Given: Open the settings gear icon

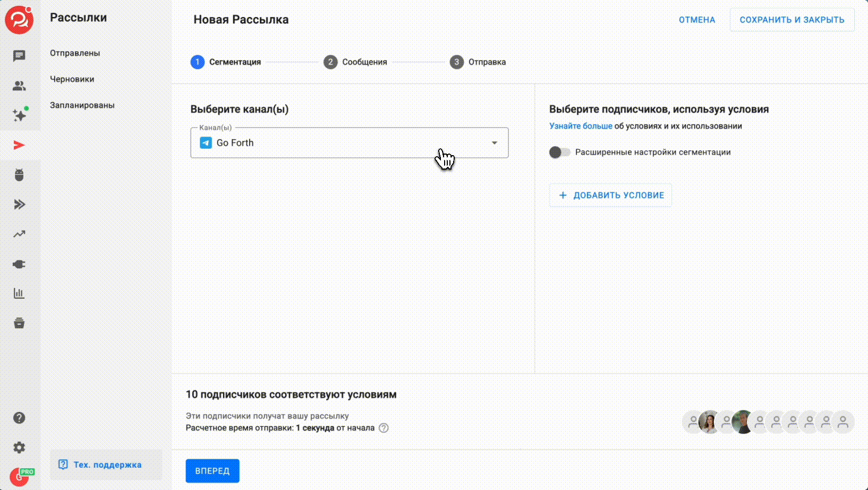Looking at the screenshot, I should pos(19,447).
